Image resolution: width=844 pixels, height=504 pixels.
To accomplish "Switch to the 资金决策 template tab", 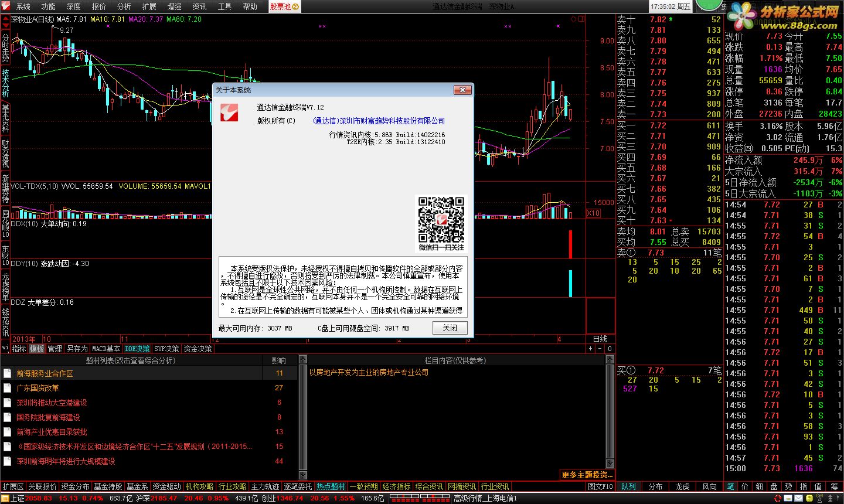I will (x=198, y=349).
